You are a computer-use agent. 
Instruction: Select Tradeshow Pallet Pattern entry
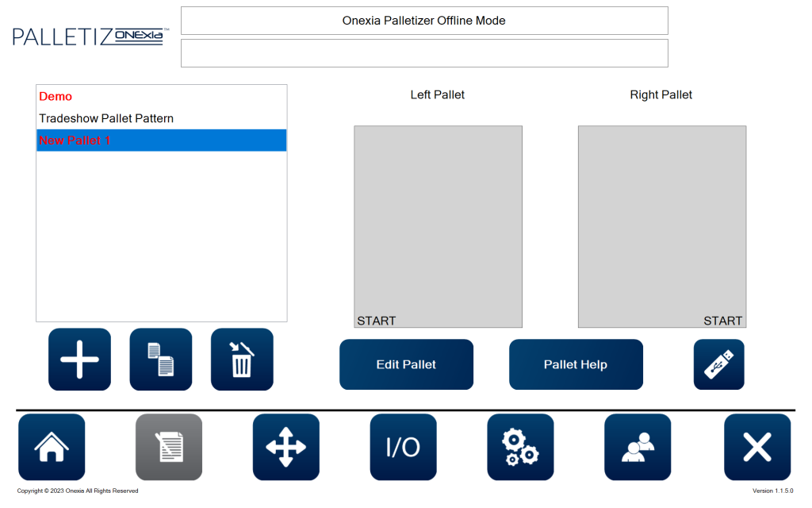point(106,118)
